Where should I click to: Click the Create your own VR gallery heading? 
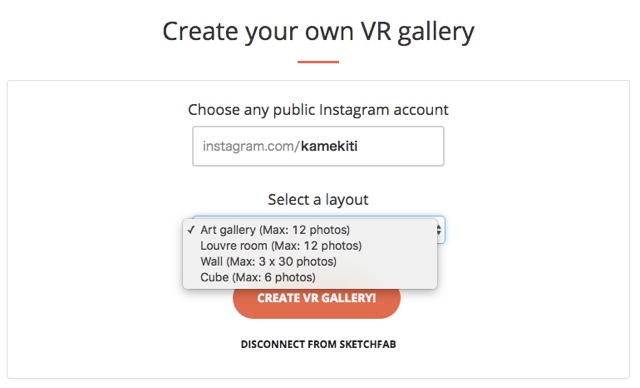318,32
